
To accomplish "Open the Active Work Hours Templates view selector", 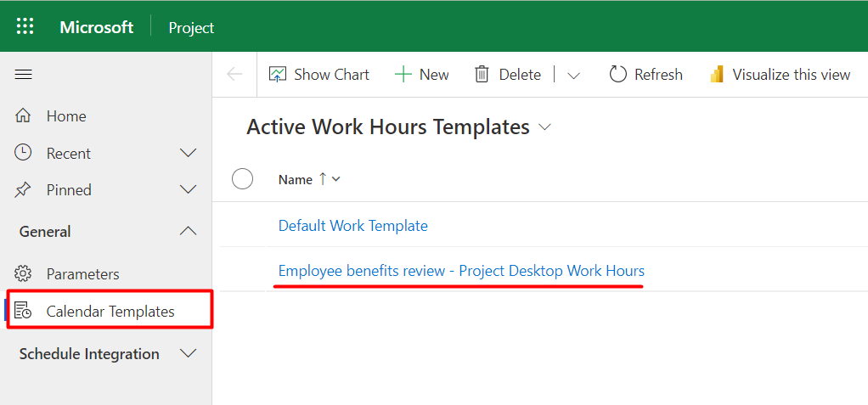I will 544,128.
